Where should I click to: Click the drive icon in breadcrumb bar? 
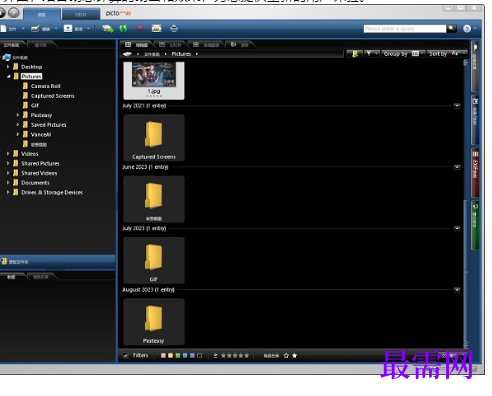tap(127, 54)
